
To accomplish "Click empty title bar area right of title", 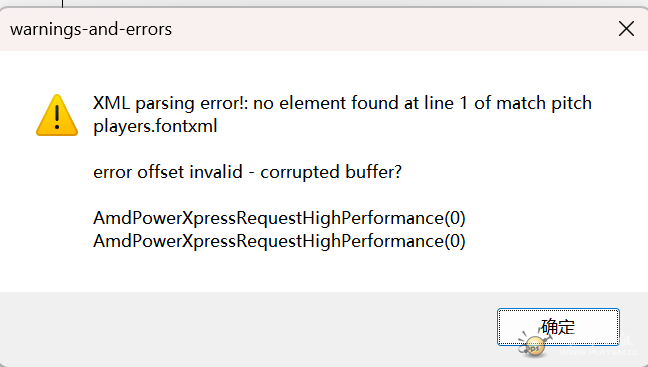I will 393,29.
